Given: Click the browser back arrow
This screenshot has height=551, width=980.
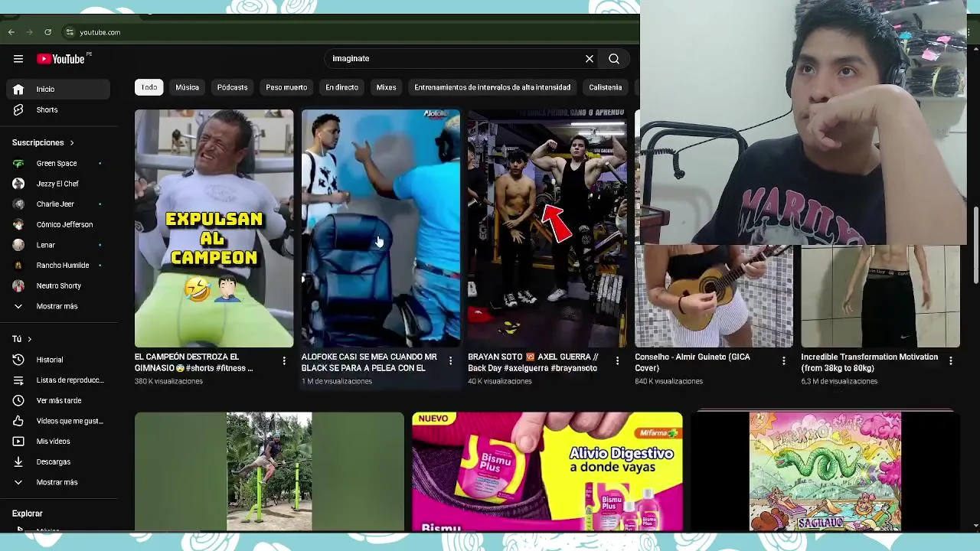Looking at the screenshot, I should (x=11, y=32).
